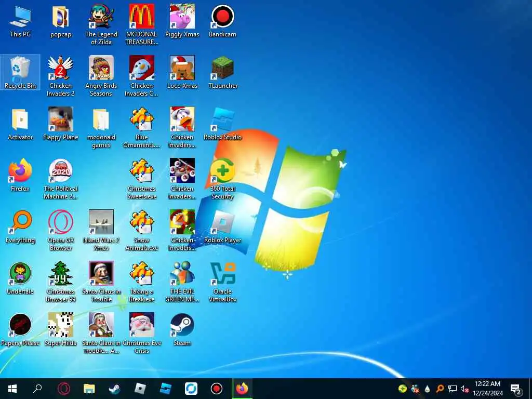Open the notification action center
This screenshot has width=532, height=399.
click(x=516, y=389)
